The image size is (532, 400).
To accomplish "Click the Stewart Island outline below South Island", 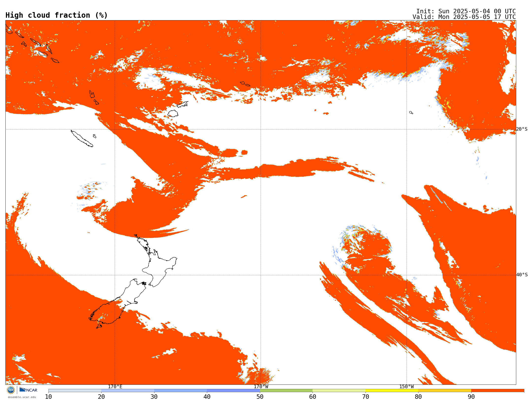I will (99, 326).
